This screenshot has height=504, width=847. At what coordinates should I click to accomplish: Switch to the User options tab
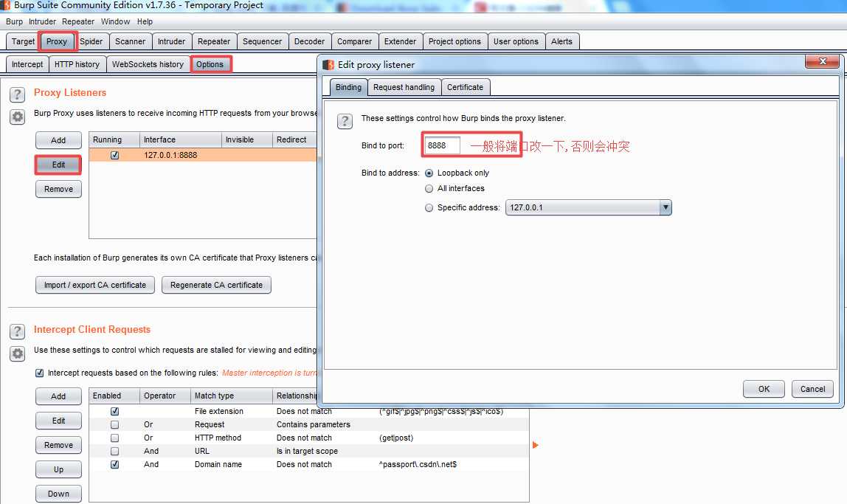tap(516, 41)
